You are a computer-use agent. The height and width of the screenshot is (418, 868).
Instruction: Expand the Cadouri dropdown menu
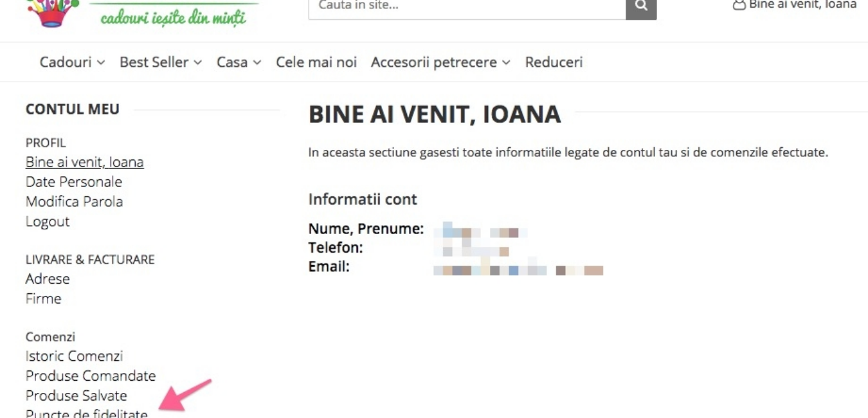point(66,62)
